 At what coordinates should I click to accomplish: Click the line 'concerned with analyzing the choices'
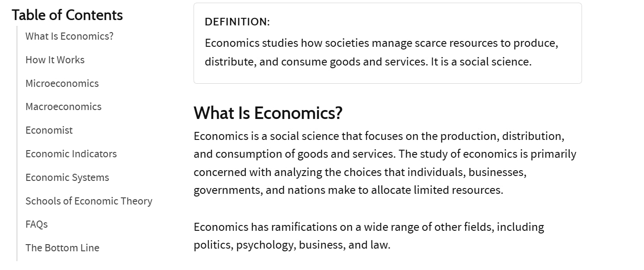tap(360, 172)
